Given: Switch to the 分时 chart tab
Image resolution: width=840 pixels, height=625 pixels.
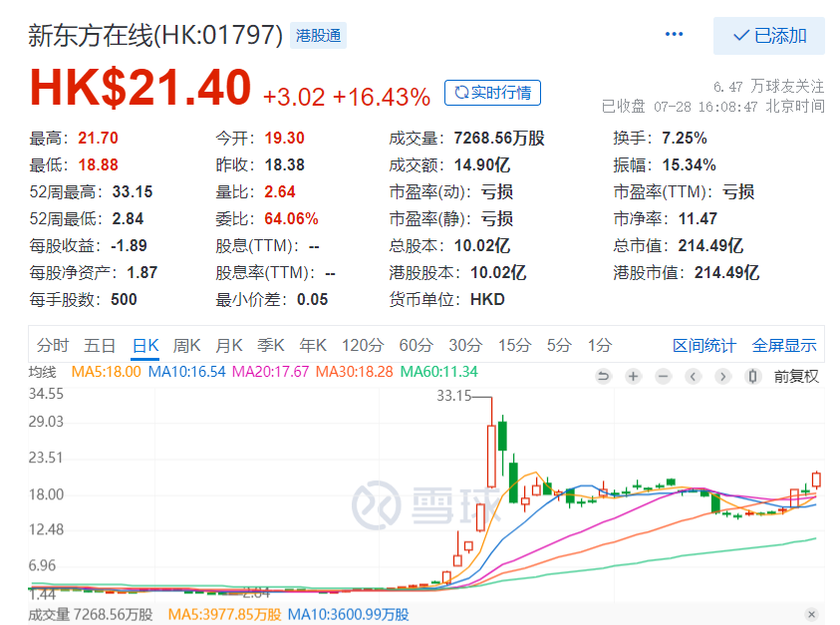Looking at the screenshot, I should coord(53,346).
